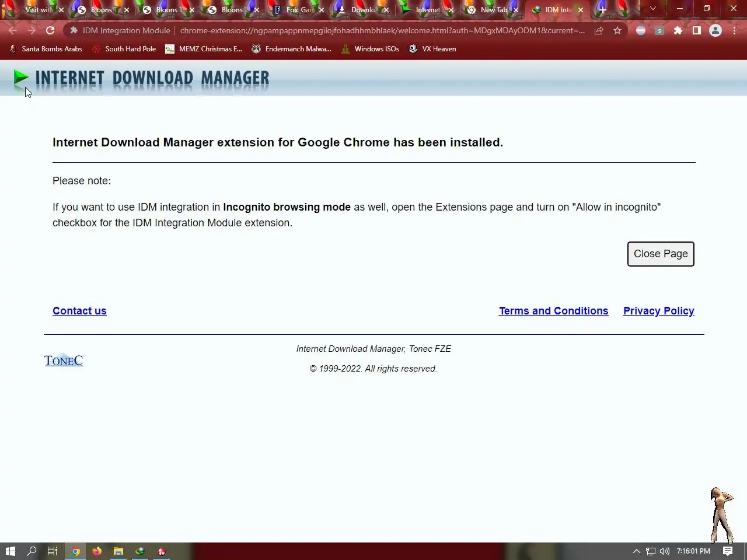Switch to the New Tab tab
Viewport: 747px width, 560px height.
(493, 10)
